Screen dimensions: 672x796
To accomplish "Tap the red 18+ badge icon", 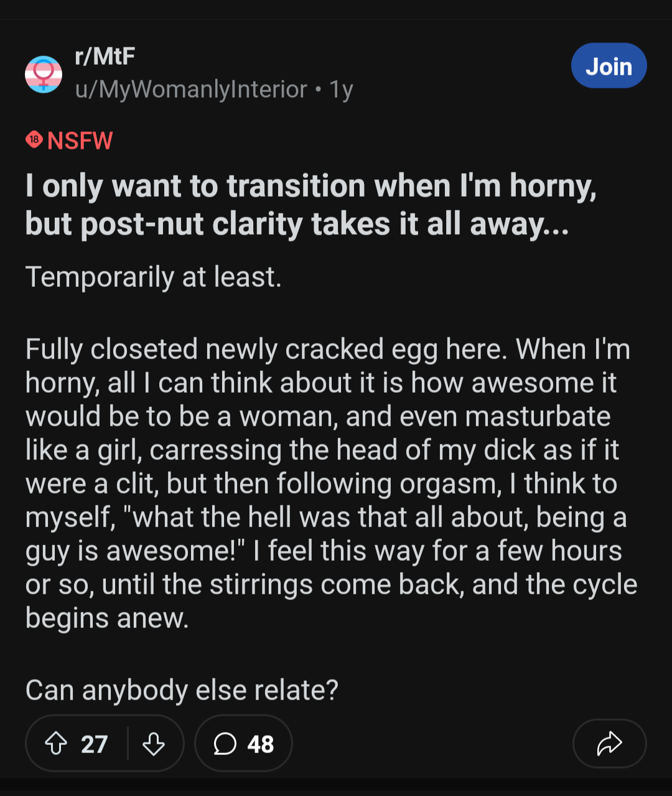I will (34, 140).
